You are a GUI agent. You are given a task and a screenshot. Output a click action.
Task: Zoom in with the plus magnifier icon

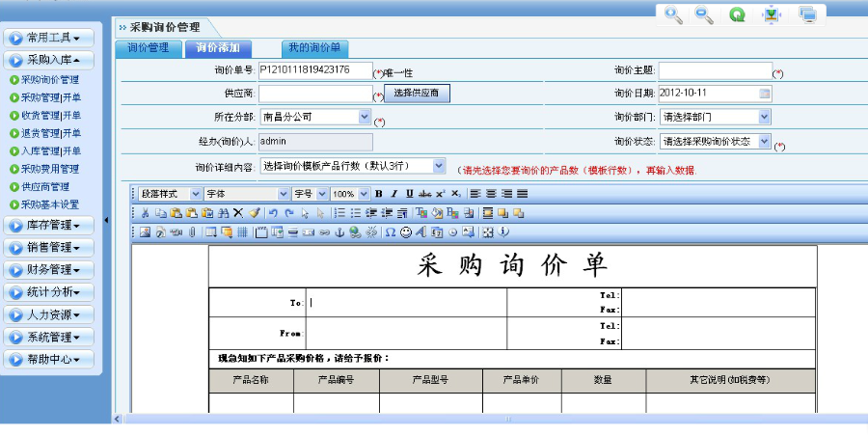(x=673, y=14)
